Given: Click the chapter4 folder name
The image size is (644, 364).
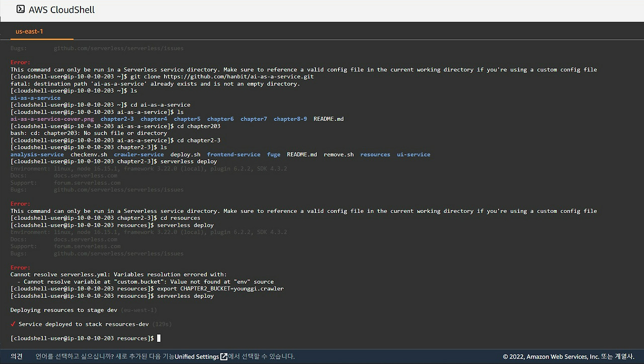Looking at the screenshot, I should click(x=154, y=119).
